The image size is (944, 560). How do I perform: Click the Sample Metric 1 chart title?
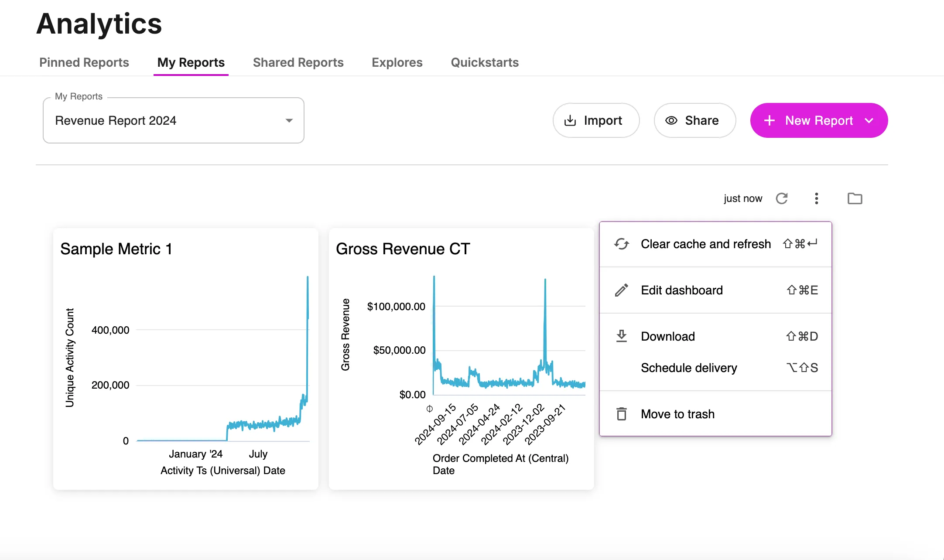click(116, 249)
